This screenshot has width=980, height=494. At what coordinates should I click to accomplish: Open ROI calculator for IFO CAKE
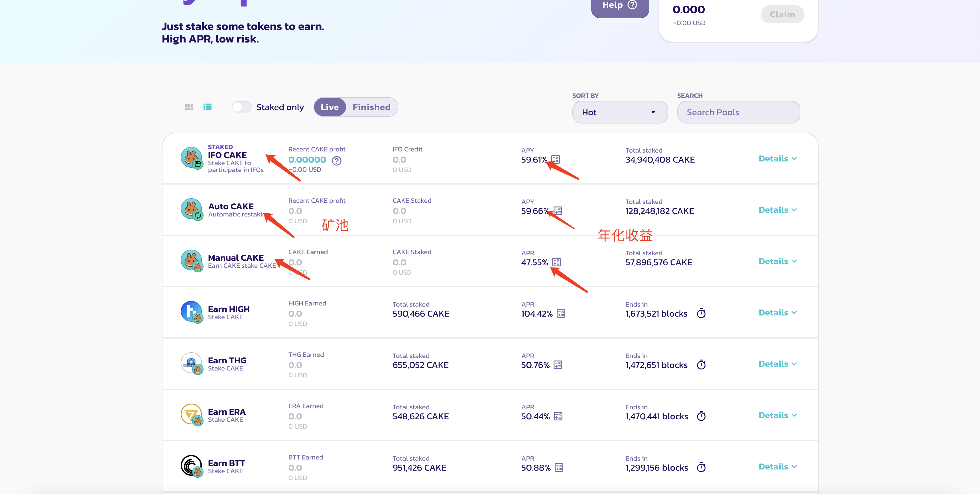point(556,159)
